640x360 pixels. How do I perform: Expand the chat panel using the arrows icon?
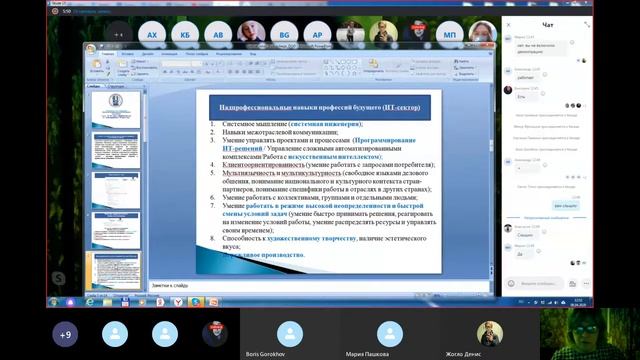click(587, 25)
